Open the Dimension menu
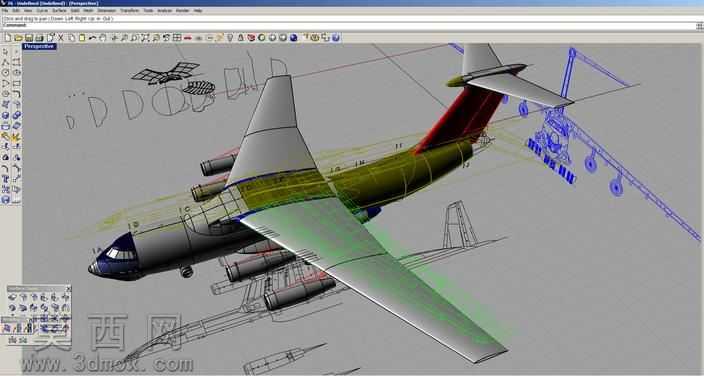 pos(106,10)
